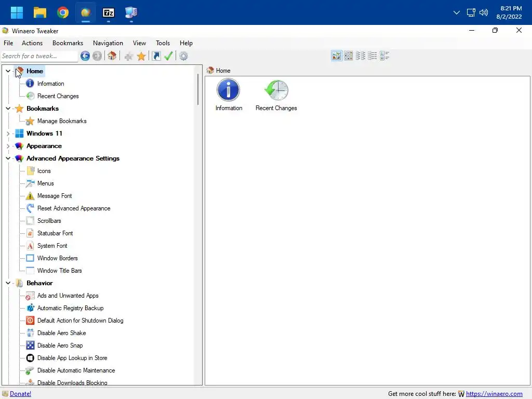The height and width of the screenshot is (399, 532).
Task: Select Disable Aero Shake tweak
Action: [61, 333]
